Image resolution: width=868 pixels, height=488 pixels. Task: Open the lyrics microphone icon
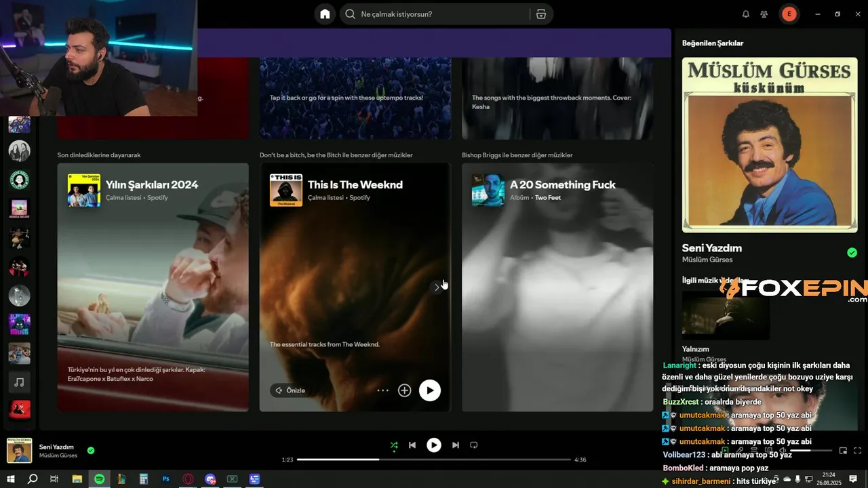[740, 450]
